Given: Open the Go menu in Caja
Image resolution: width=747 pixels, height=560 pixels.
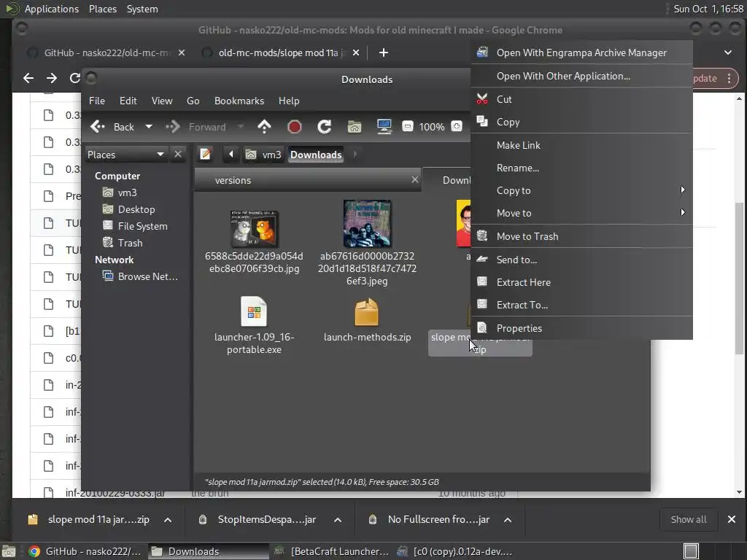Looking at the screenshot, I should pyautogui.click(x=193, y=101).
